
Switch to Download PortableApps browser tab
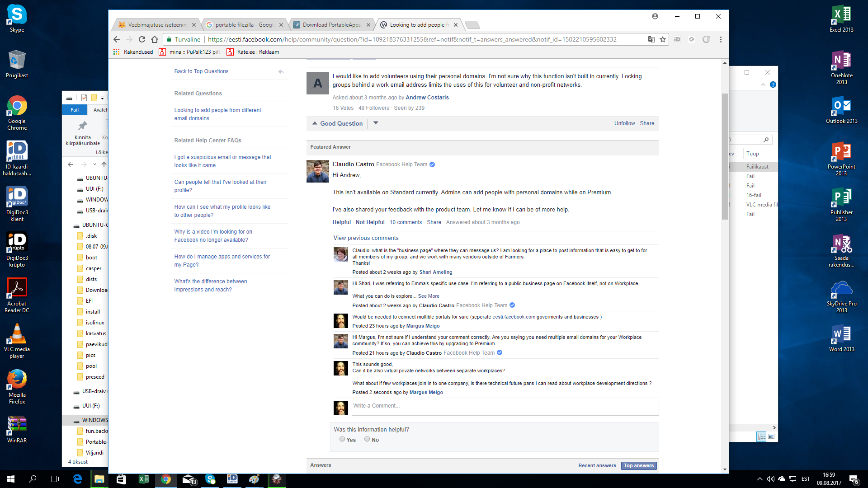[331, 25]
